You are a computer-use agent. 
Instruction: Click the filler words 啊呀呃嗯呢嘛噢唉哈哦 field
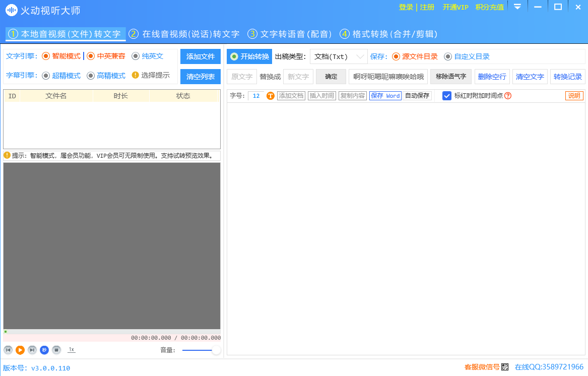(388, 77)
